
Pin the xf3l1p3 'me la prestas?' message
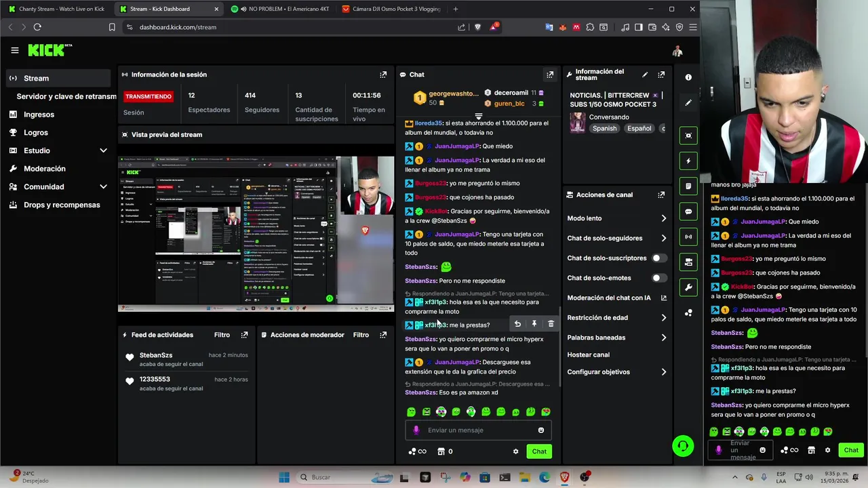point(534,325)
